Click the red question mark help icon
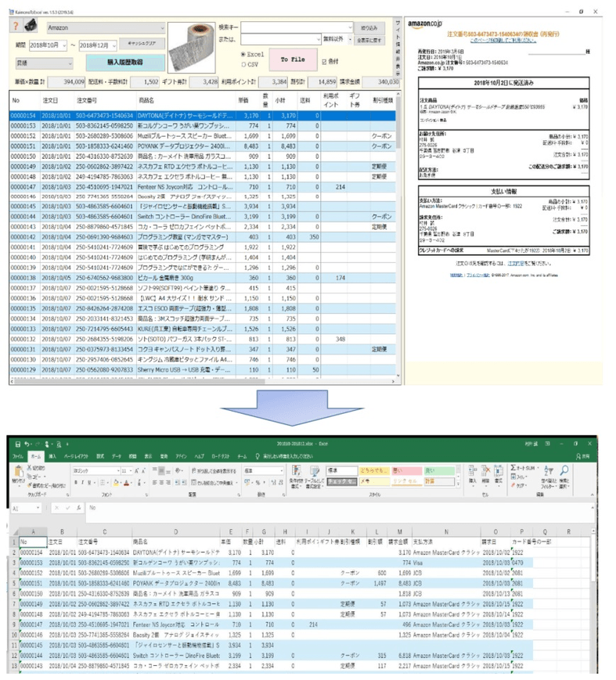The width and height of the screenshot is (616, 680). click(16, 27)
